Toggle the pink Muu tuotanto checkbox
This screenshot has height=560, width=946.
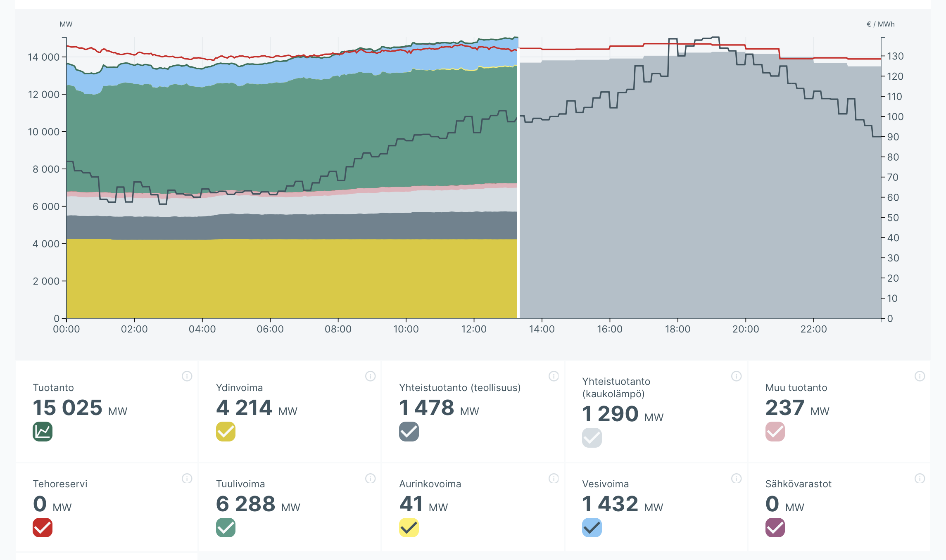tap(775, 432)
